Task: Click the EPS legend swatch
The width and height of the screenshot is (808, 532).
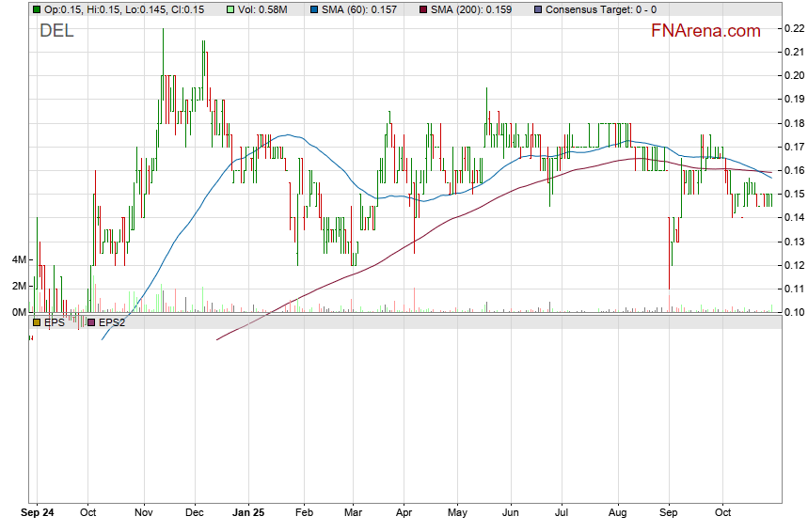Action: (37, 322)
